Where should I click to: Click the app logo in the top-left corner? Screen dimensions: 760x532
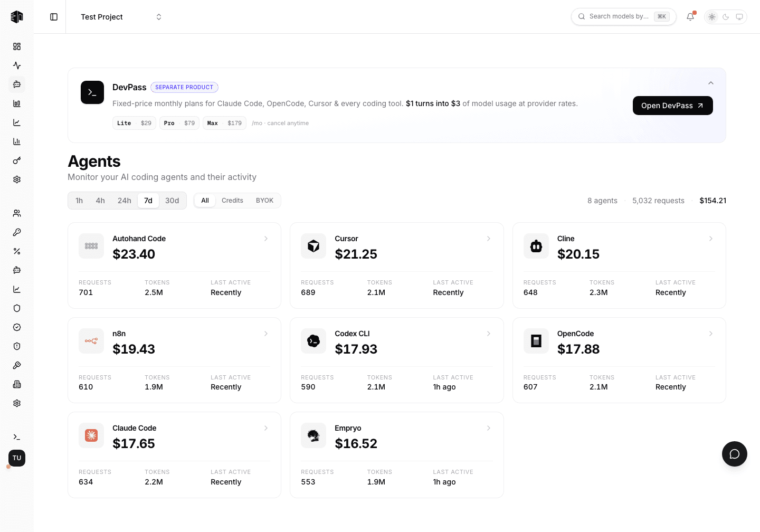pos(17,17)
